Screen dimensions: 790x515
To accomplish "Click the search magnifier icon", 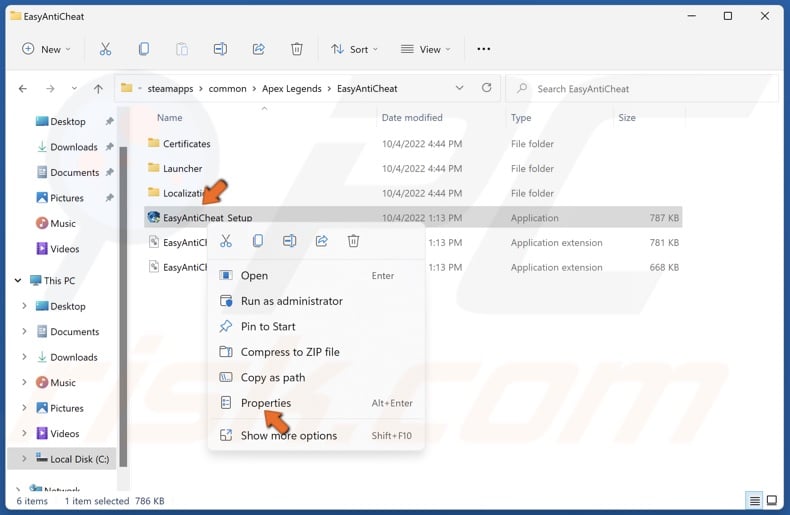I will pyautogui.click(x=522, y=88).
